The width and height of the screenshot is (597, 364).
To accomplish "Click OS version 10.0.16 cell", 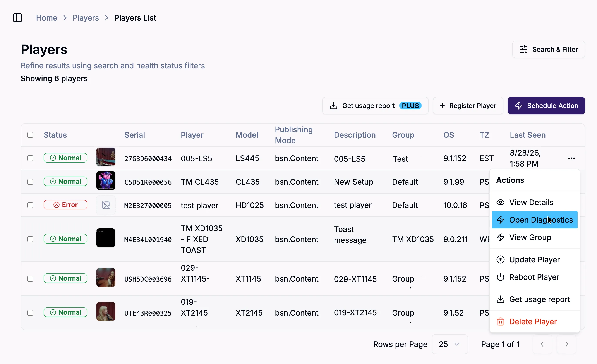I will (x=455, y=205).
